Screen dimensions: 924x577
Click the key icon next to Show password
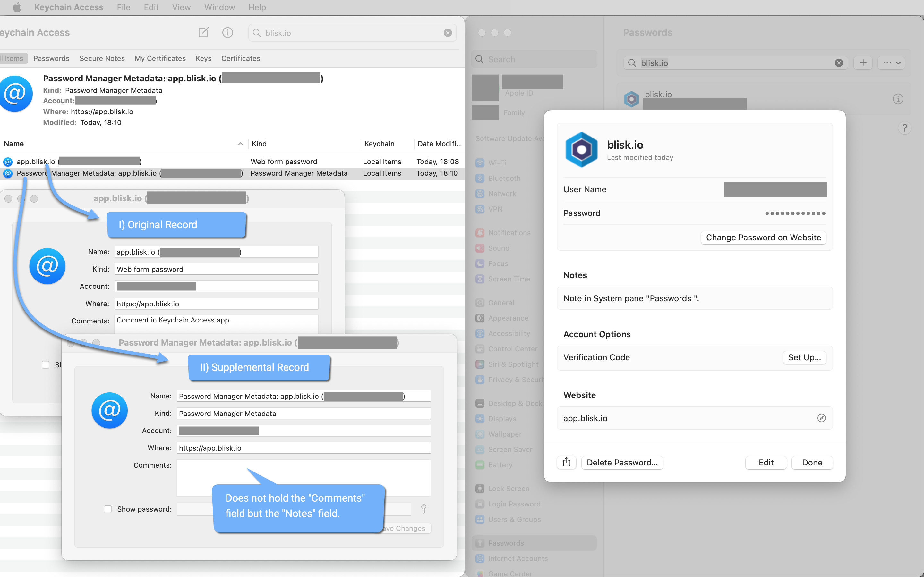[x=424, y=509]
